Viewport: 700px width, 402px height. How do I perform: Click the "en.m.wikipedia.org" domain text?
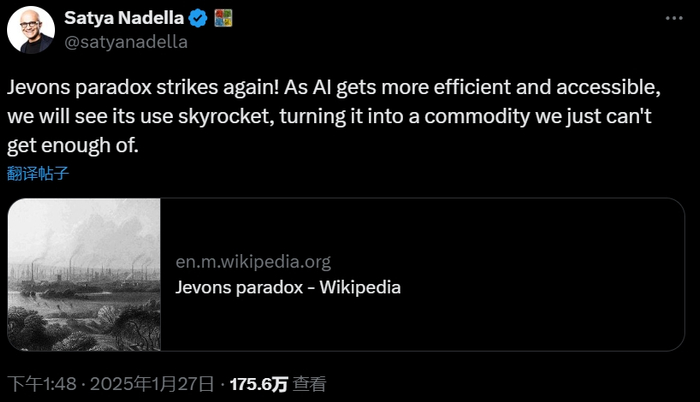[252, 262]
